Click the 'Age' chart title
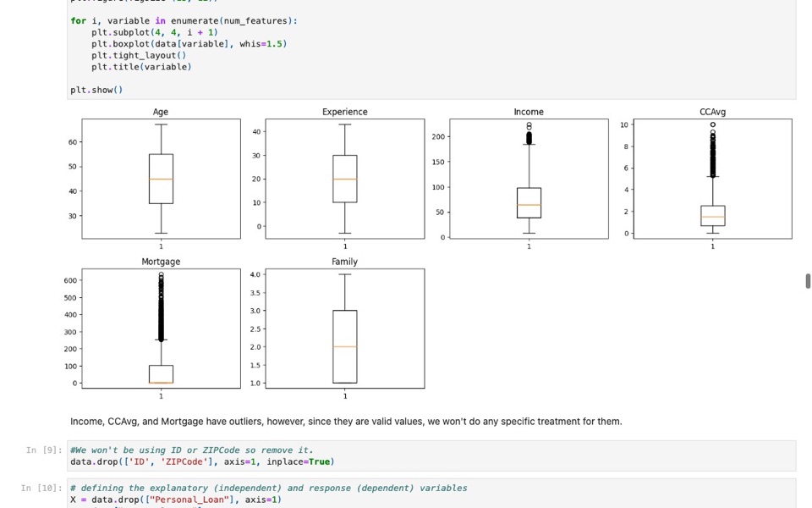The width and height of the screenshot is (812, 508). (161, 112)
